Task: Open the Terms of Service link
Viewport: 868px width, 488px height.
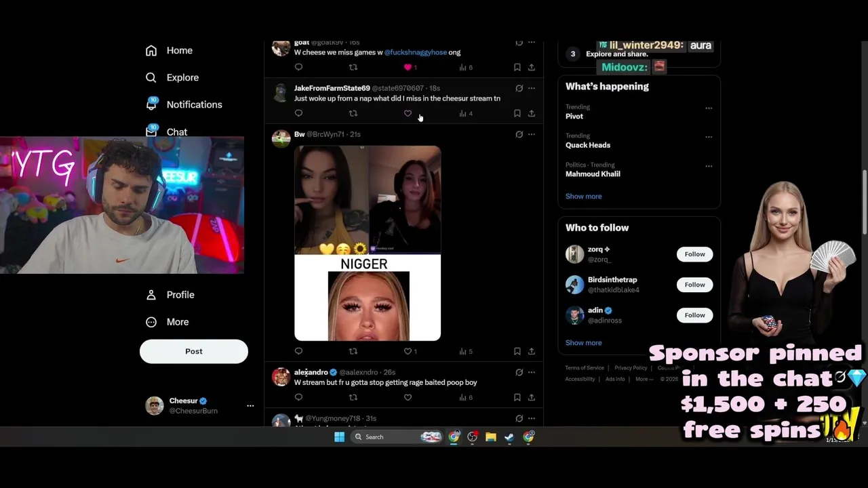Action: click(x=585, y=368)
